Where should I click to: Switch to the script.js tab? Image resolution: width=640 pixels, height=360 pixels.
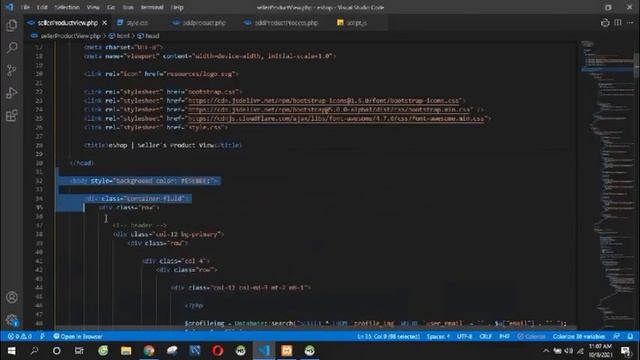(352, 23)
